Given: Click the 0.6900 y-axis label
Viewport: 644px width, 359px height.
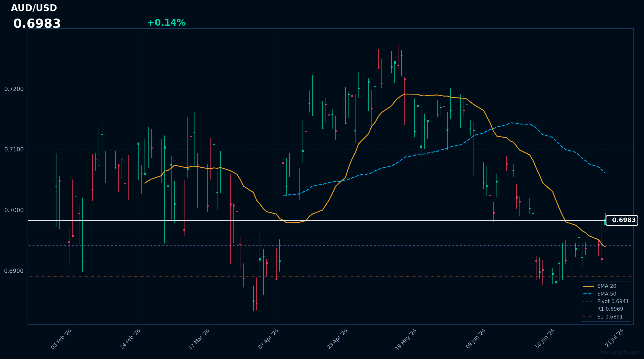Looking at the screenshot, I should click(14, 271).
